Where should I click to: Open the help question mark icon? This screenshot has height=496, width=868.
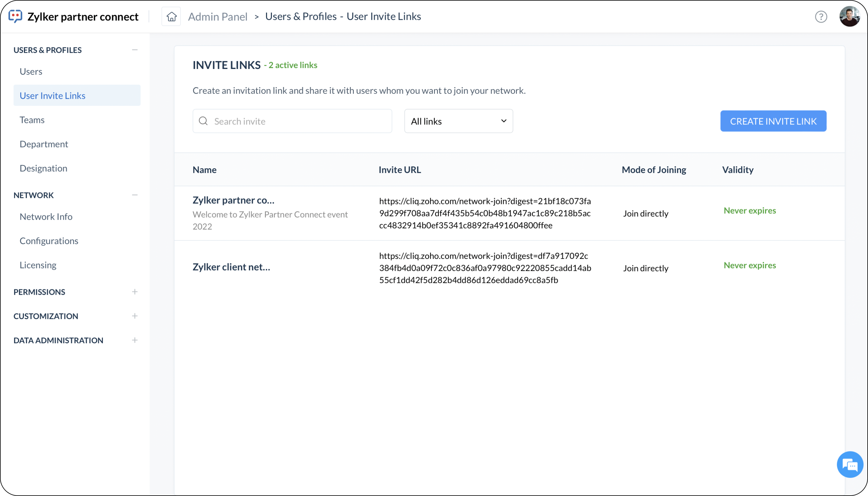pyautogui.click(x=821, y=16)
